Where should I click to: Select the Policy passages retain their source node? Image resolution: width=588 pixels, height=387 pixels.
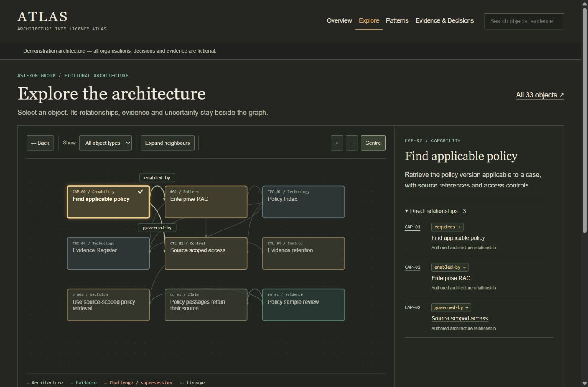(206, 305)
